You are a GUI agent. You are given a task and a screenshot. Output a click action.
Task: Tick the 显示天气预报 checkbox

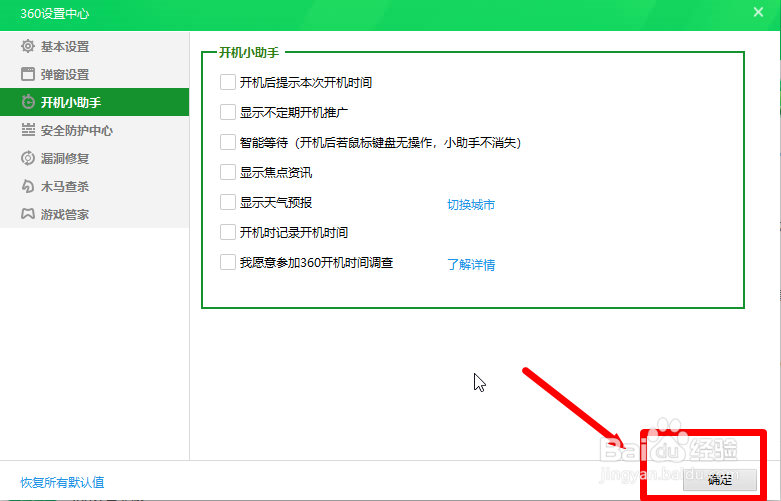click(228, 202)
